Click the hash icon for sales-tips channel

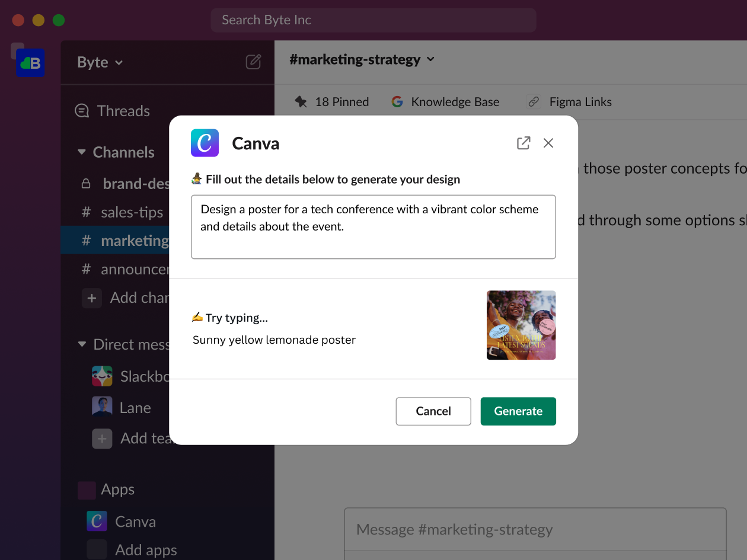[86, 212]
